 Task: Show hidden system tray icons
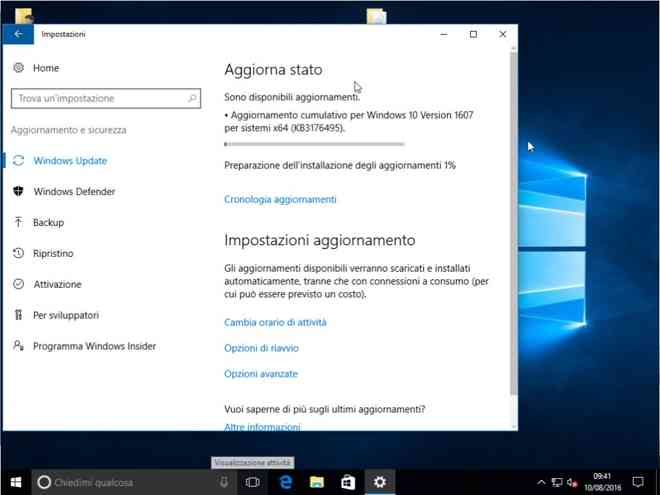click(x=541, y=482)
